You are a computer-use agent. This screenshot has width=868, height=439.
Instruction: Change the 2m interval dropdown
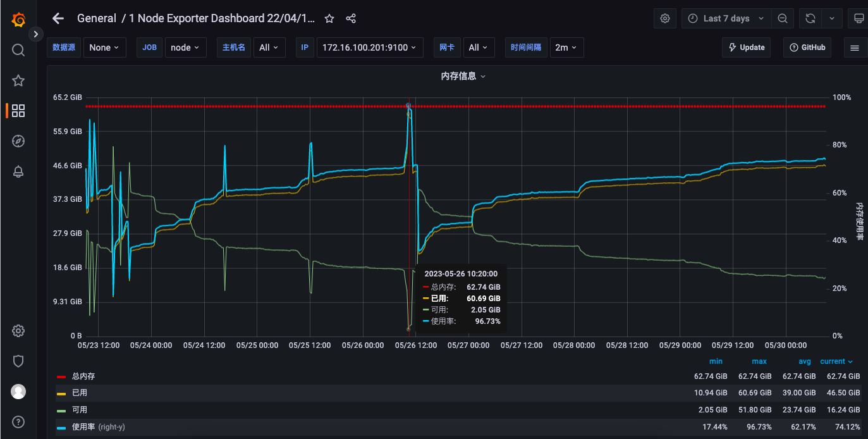click(x=566, y=47)
